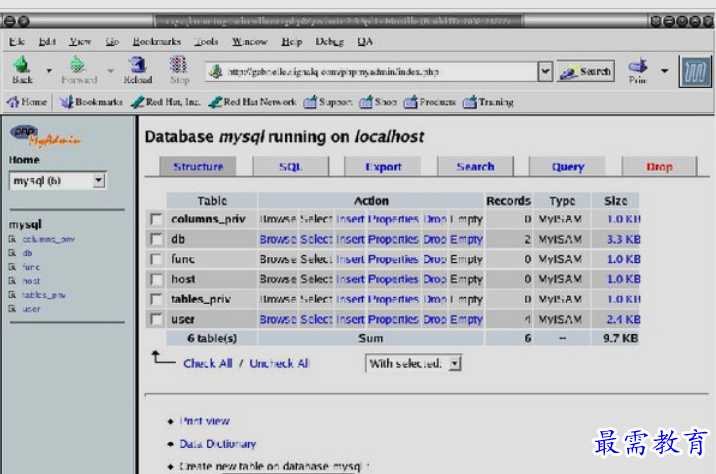This screenshot has width=716, height=474.
Task: Open the Red Hat Network bookmark
Action: pyautogui.click(x=253, y=102)
